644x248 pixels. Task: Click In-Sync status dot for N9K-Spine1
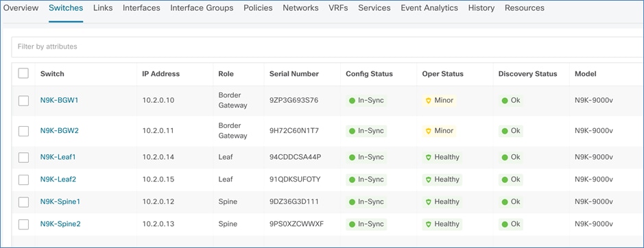pos(352,202)
